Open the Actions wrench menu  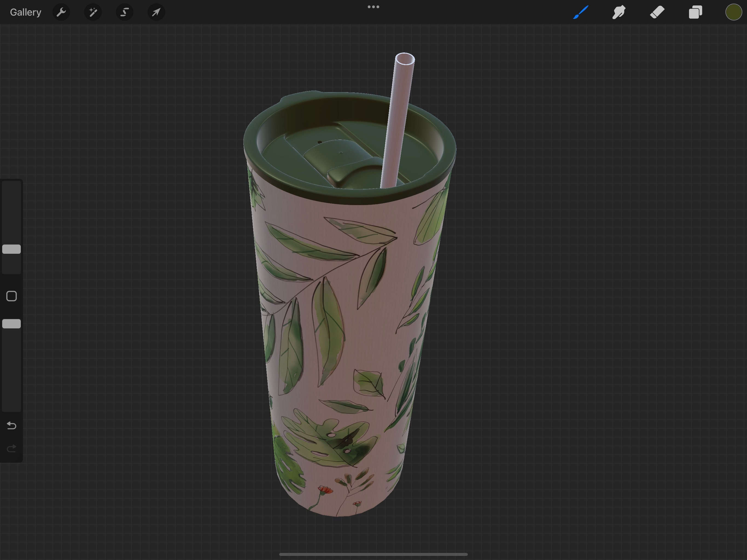61,12
